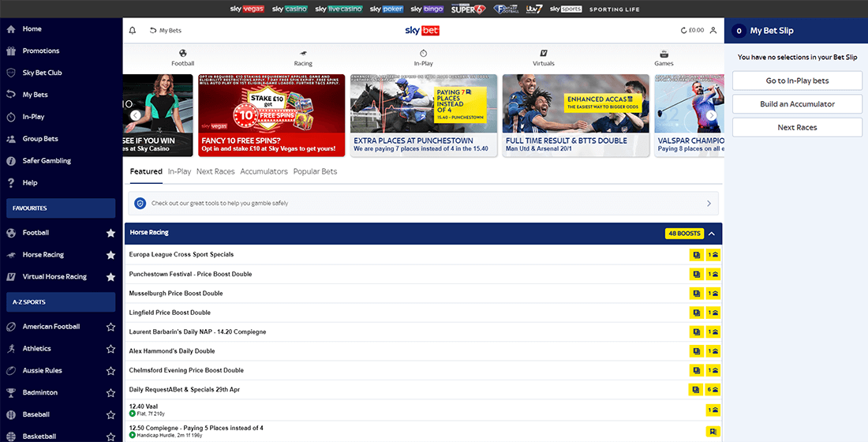This screenshot has height=442, width=868.
Task: Open the Full Time Result & BTTS Double promo
Action: (x=576, y=116)
